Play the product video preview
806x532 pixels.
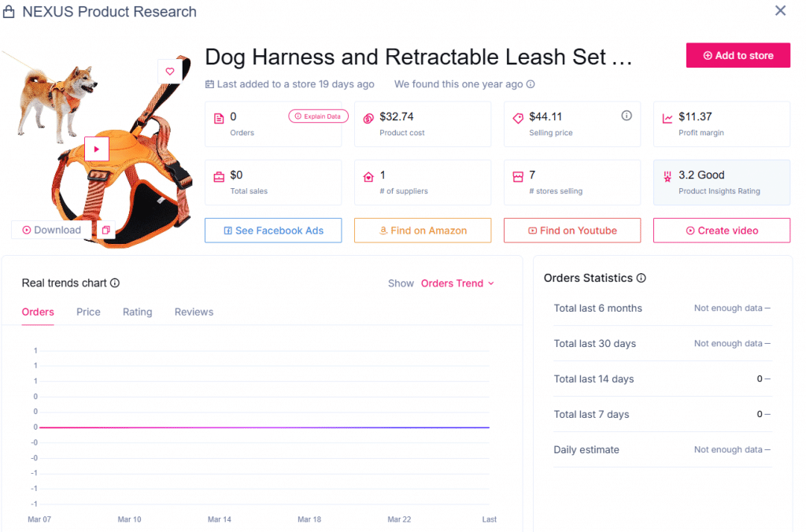coord(97,149)
